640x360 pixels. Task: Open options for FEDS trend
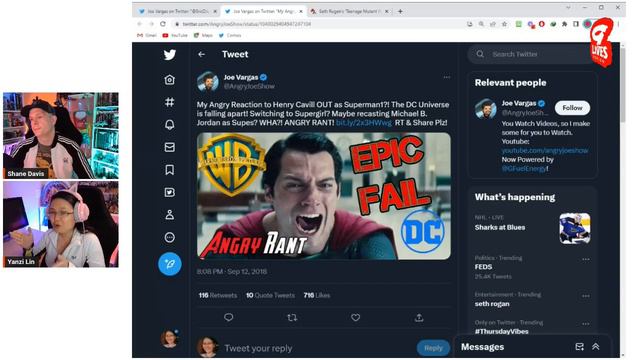586,259
